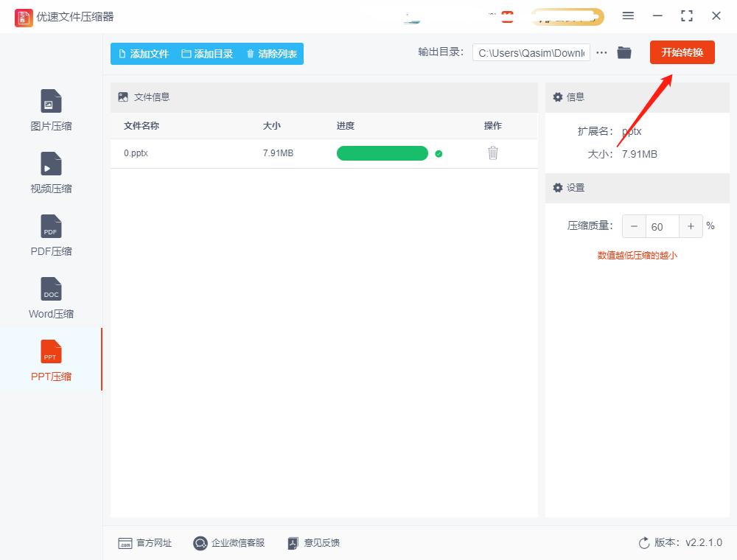Open the hamburger menu at top right

coord(629,15)
